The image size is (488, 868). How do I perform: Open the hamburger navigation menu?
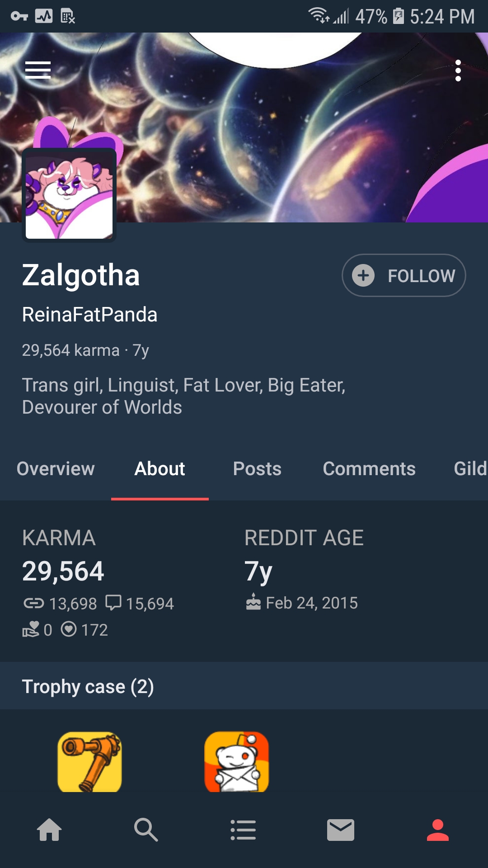click(x=38, y=70)
